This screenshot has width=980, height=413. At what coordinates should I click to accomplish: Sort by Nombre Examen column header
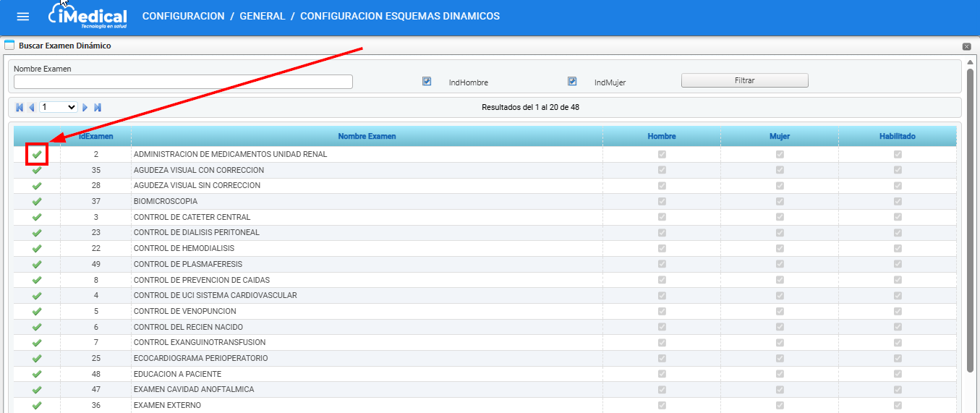pyautogui.click(x=367, y=136)
